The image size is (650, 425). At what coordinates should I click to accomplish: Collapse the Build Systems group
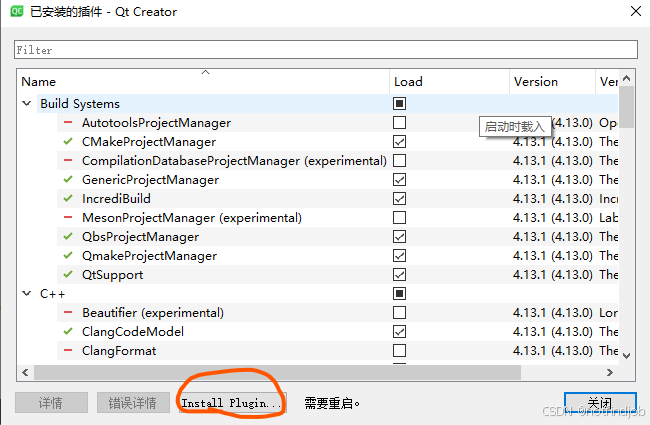27,103
